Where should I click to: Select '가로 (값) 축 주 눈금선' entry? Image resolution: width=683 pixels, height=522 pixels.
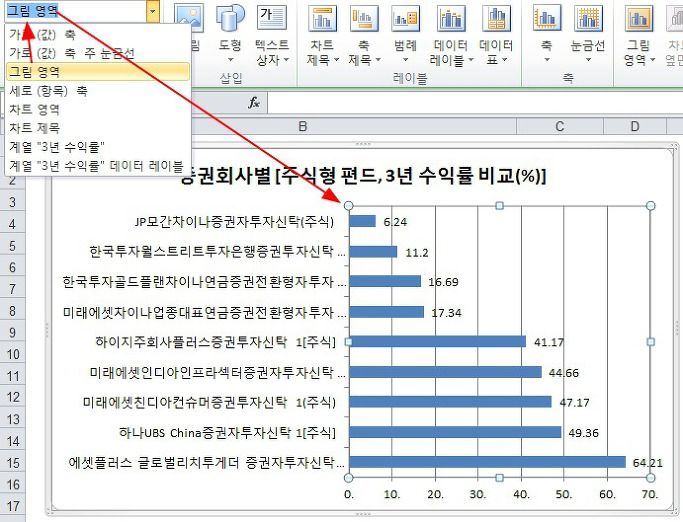click(x=98, y=53)
